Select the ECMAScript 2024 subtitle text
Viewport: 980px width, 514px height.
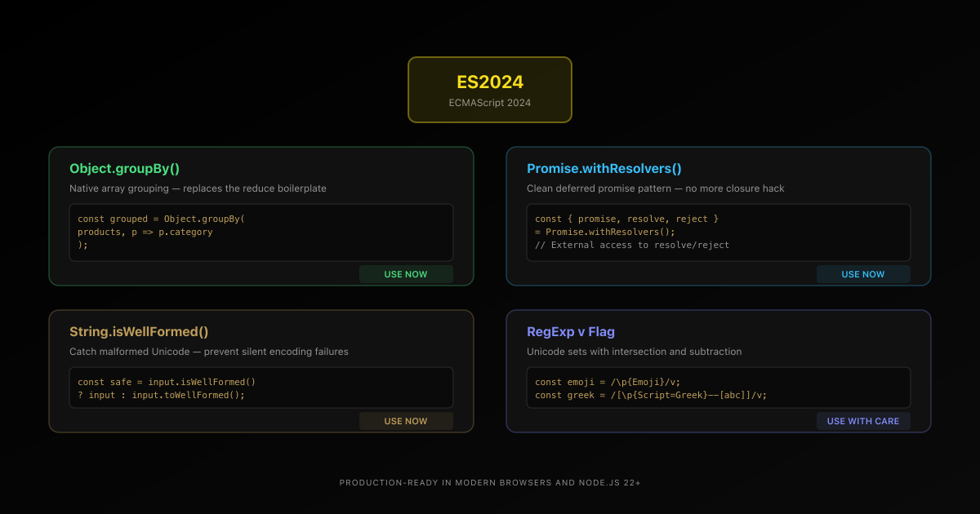pos(489,103)
